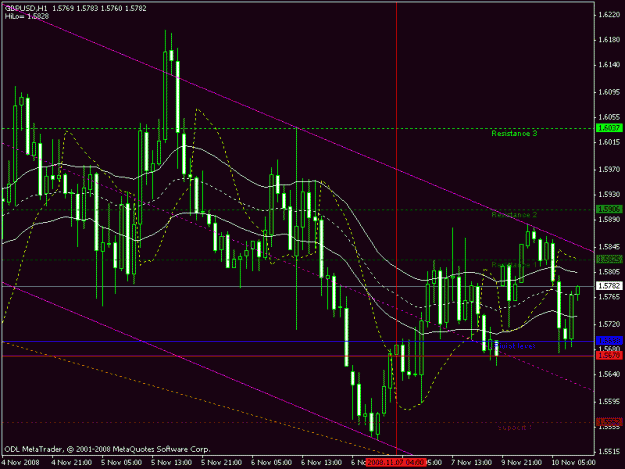Click the 1.6095 price axis label
This screenshot has height=469, width=625.
[609, 92]
